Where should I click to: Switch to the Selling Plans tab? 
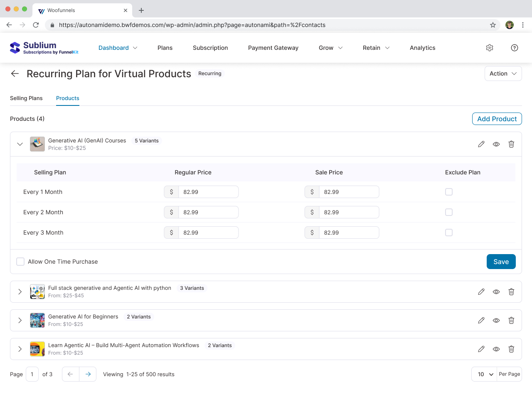pos(26,98)
